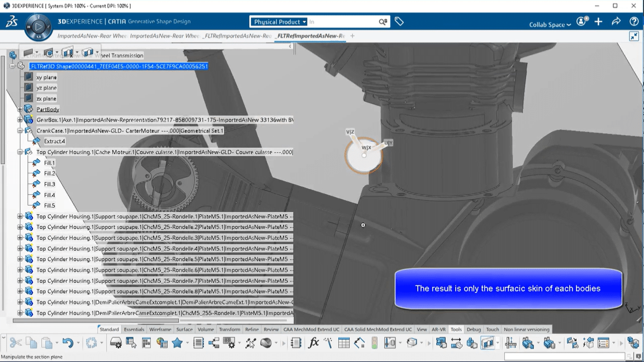Click the share arrow icon

coord(616,21)
